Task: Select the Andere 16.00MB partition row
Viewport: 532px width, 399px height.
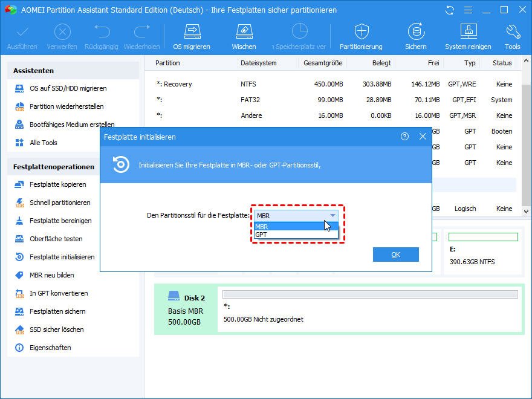Action: click(334, 115)
